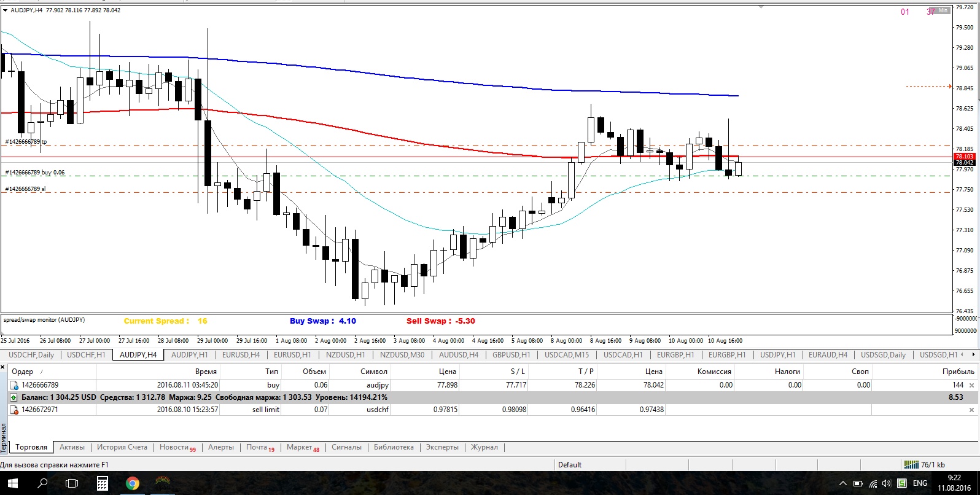The height and width of the screenshot is (495, 980).
Task: Click the MetaTrader terminal taskbar icon
Action: (162, 483)
